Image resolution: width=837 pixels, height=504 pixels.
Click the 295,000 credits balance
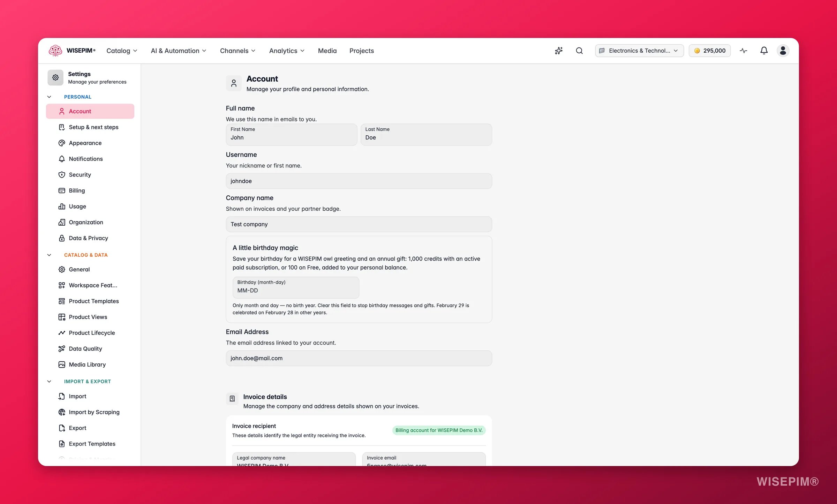point(710,51)
